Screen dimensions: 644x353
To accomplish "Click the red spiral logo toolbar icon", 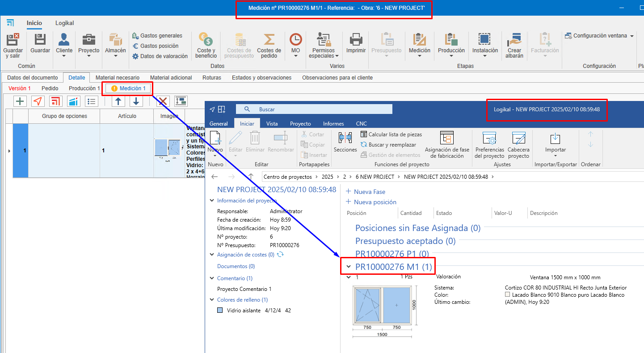I will (x=56, y=101).
